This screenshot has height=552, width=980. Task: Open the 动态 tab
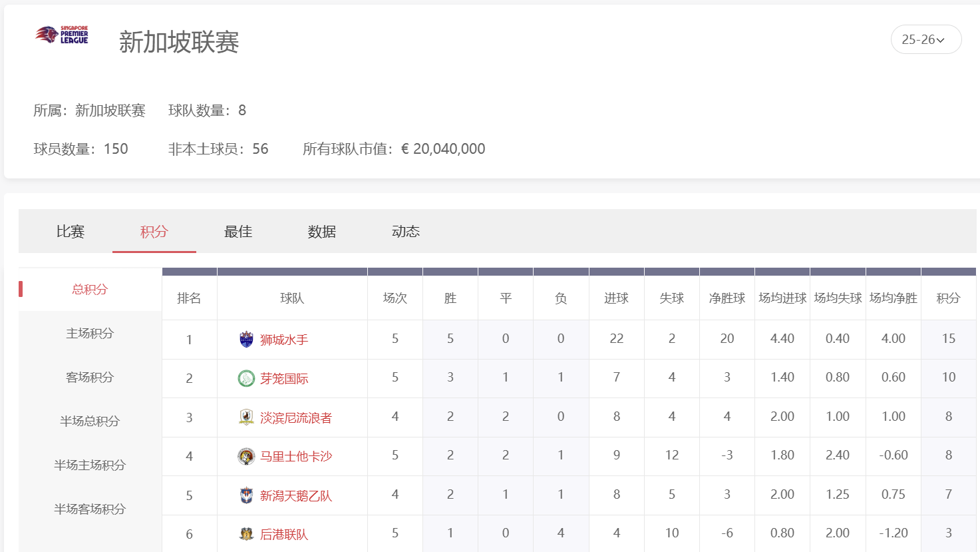405,231
